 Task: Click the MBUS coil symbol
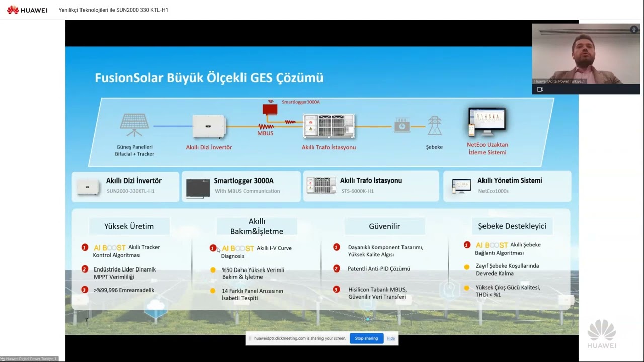[266, 127]
